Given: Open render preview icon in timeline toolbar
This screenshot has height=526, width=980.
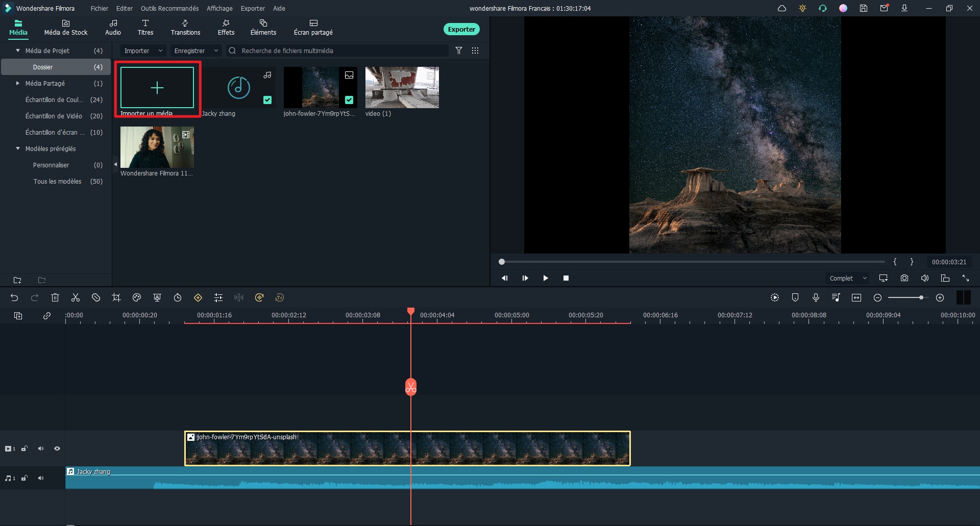Looking at the screenshot, I should (775, 297).
